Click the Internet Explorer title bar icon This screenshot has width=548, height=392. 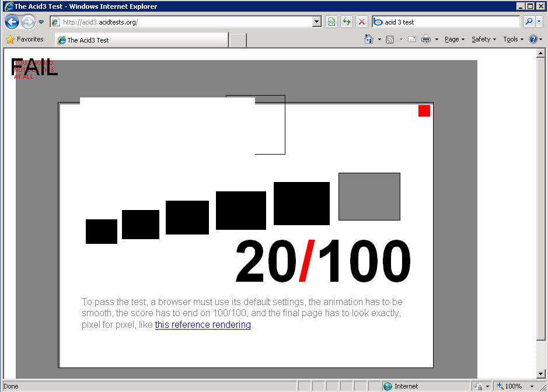9,6
